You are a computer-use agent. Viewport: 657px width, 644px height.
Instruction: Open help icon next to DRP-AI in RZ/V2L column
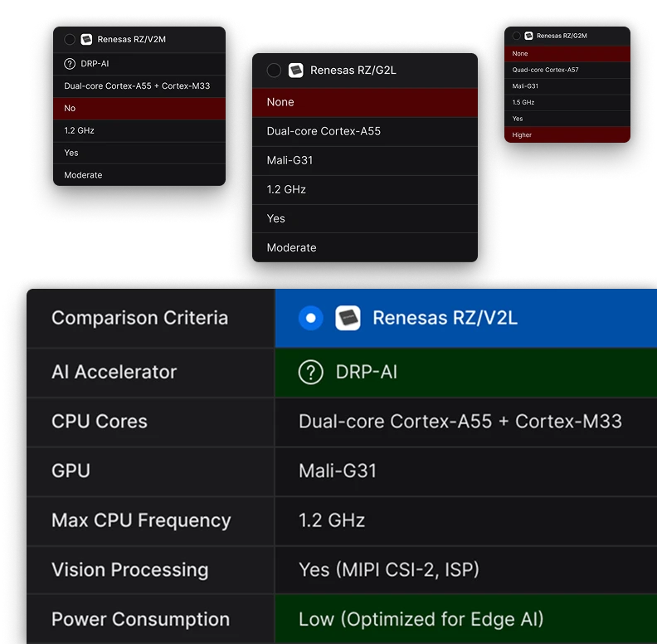pos(310,373)
